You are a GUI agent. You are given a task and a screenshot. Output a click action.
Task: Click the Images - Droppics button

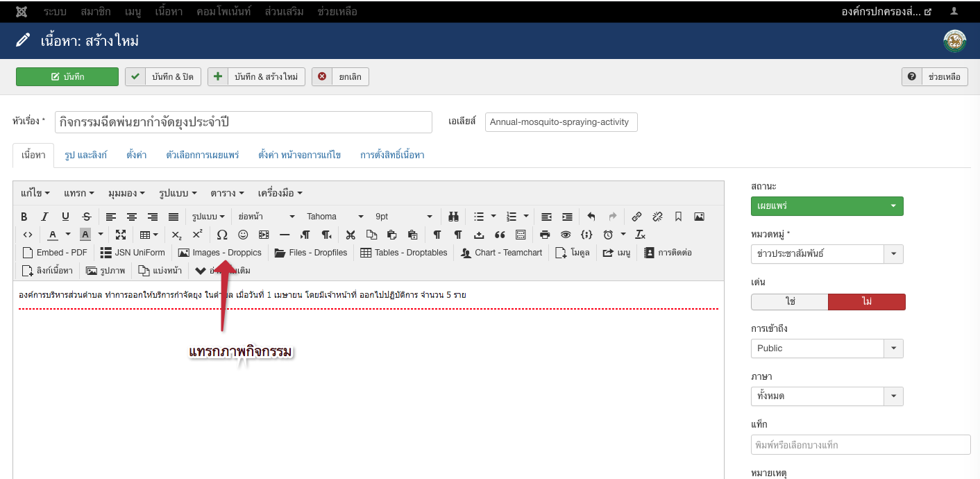[220, 253]
